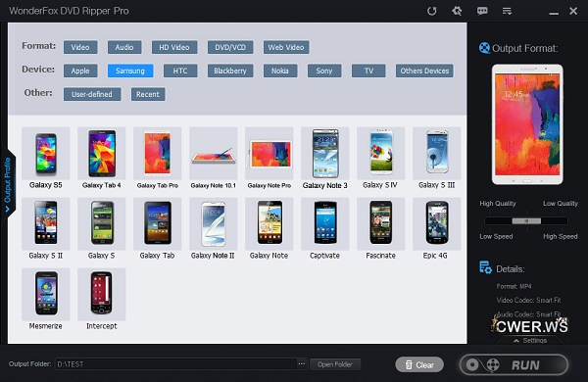Select the Galaxy S II profile
The height and width of the screenshot is (382, 588).
tap(46, 228)
